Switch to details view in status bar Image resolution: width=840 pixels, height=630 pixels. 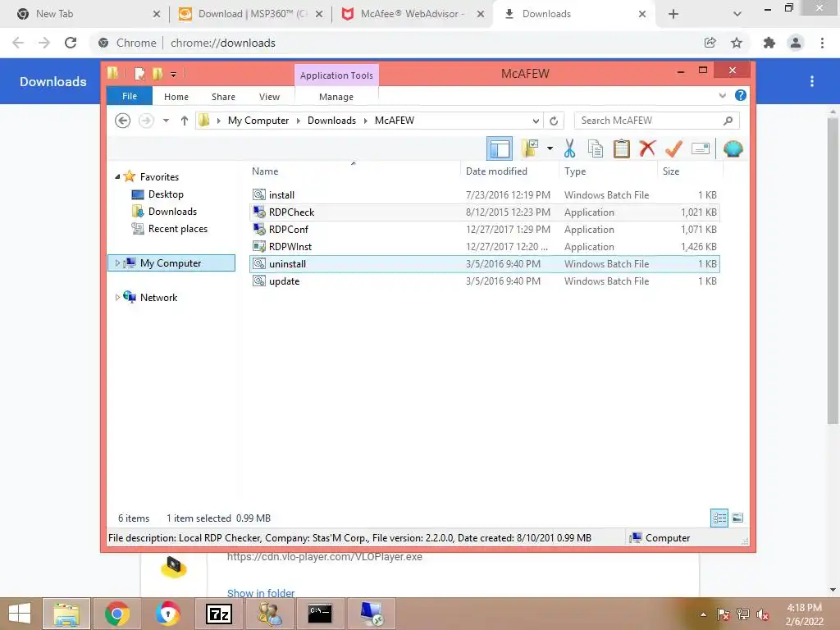[x=719, y=518]
